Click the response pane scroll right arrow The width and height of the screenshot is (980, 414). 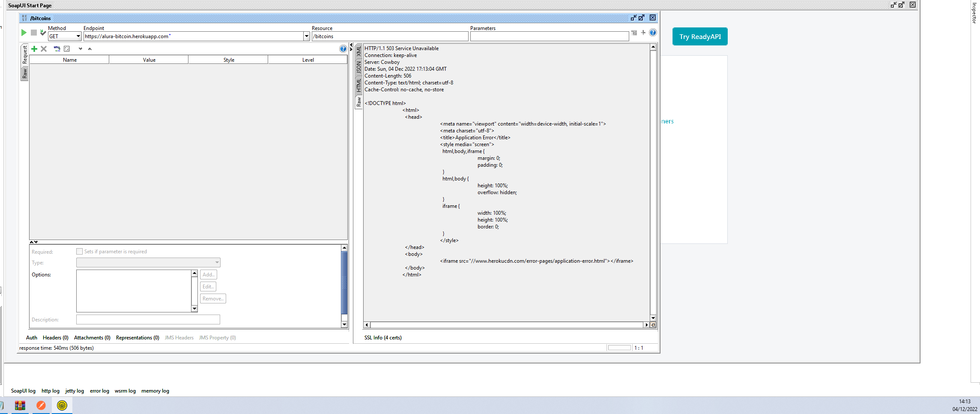coord(646,325)
